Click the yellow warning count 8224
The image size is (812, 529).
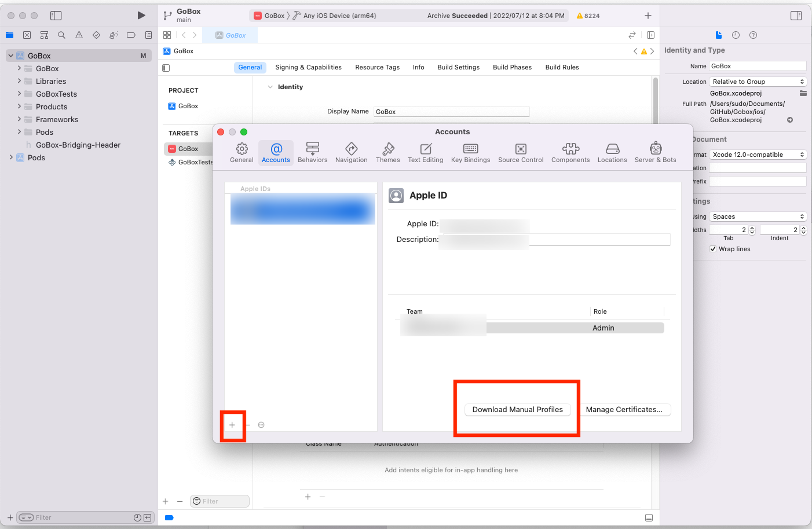[588, 16]
